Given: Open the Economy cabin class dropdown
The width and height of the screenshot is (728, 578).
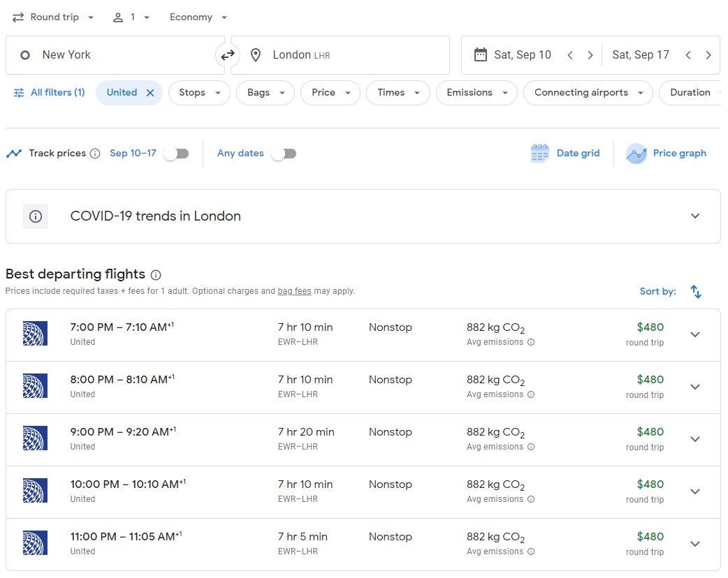Looking at the screenshot, I should tap(198, 17).
